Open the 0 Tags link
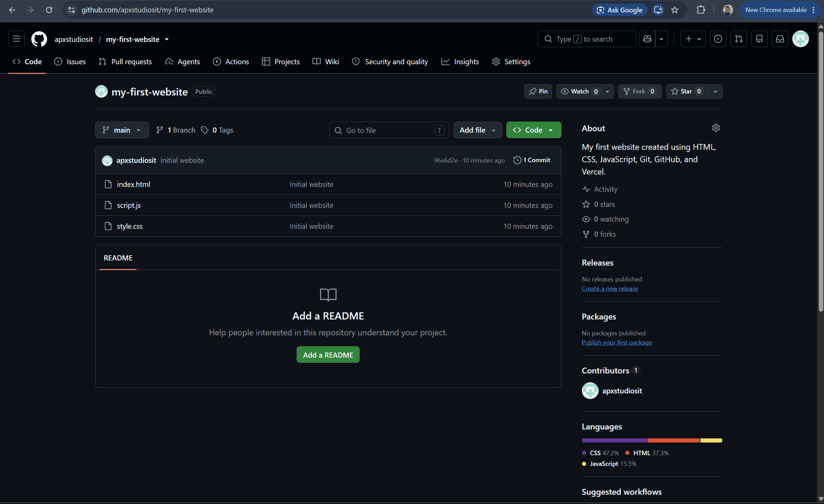The image size is (824, 504). (217, 130)
